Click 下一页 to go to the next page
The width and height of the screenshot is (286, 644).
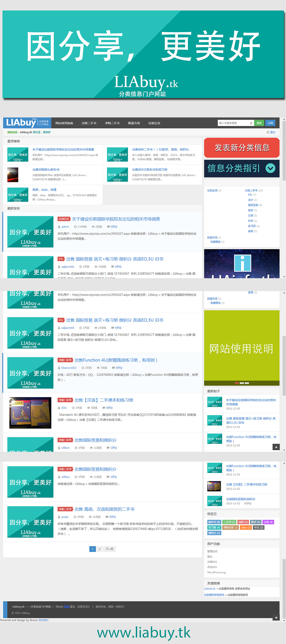(x=109, y=549)
